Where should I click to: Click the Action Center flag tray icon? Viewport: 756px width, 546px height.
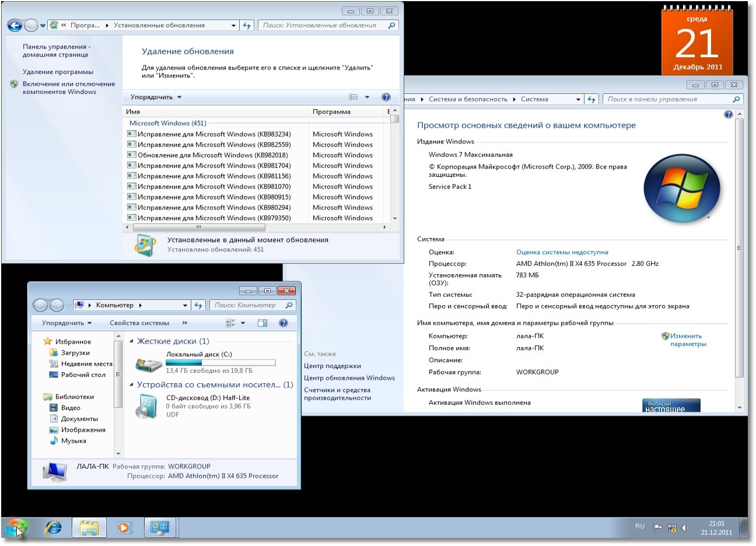[x=657, y=528]
